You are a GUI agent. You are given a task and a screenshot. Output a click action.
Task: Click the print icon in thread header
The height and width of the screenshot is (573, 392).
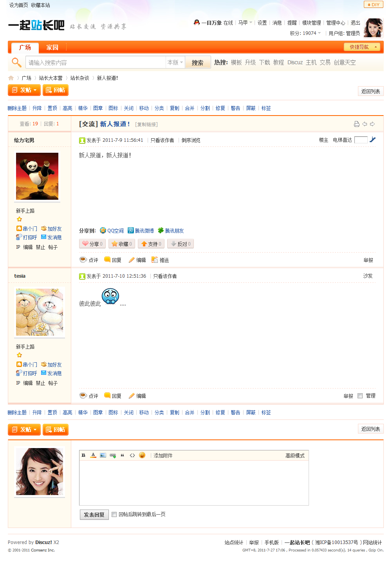pyautogui.click(x=356, y=124)
